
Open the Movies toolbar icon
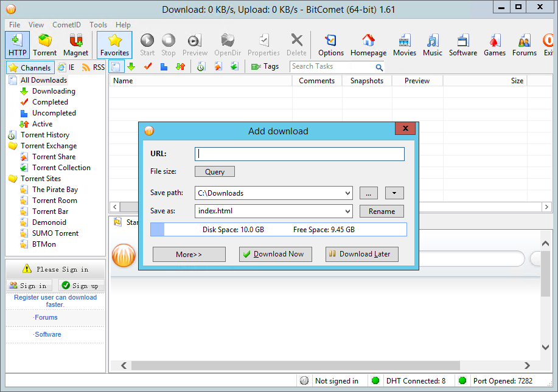[x=405, y=45]
